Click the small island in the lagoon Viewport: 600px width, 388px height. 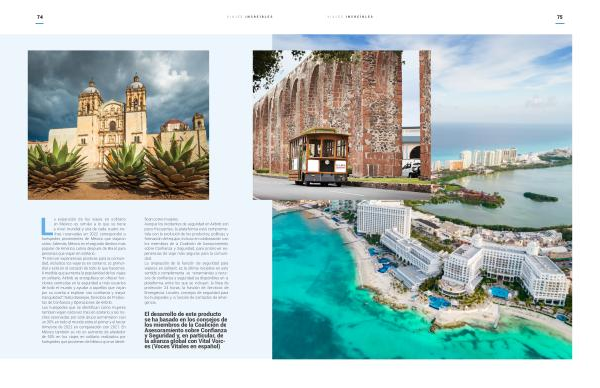[540, 197]
